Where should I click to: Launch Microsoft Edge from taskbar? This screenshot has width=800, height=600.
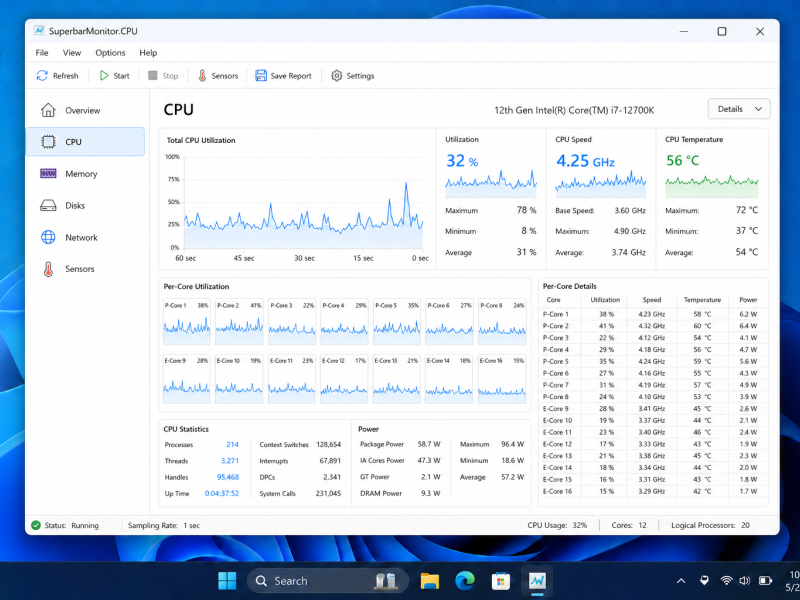(465, 581)
